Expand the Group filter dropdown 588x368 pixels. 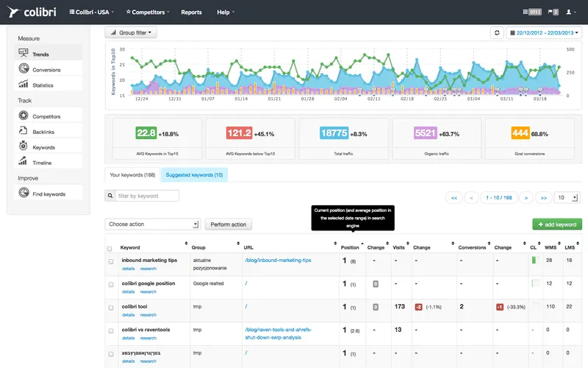[131, 32]
